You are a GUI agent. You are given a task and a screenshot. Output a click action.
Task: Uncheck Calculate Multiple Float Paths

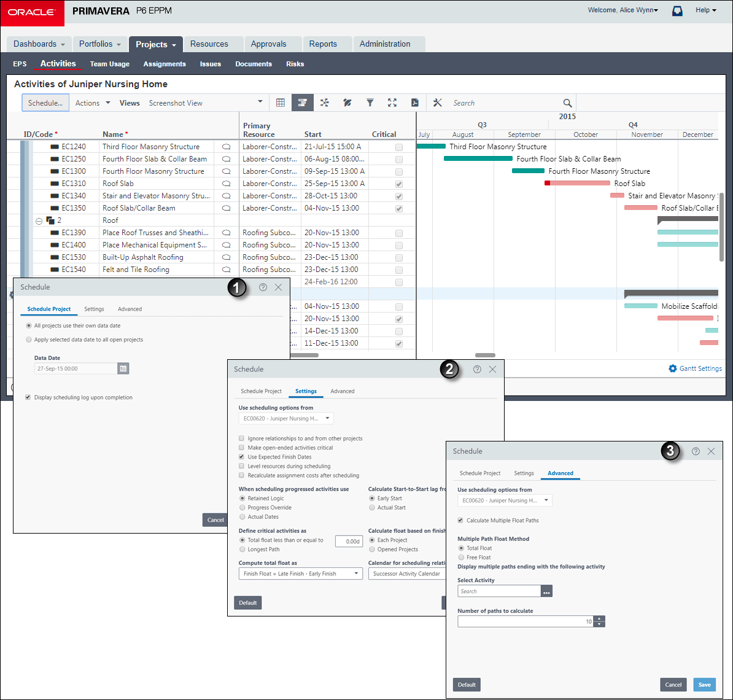pyautogui.click(x=460, y=521)
